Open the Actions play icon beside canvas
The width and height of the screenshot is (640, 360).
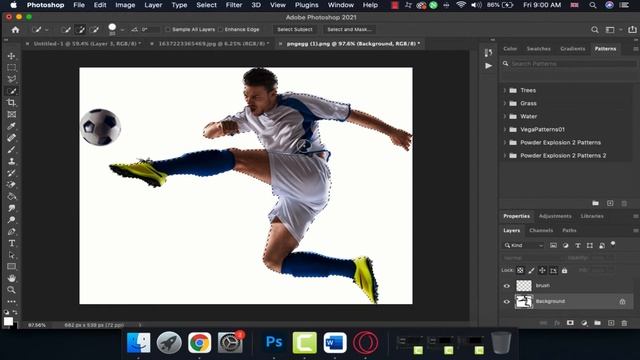(x=488, y=66)
